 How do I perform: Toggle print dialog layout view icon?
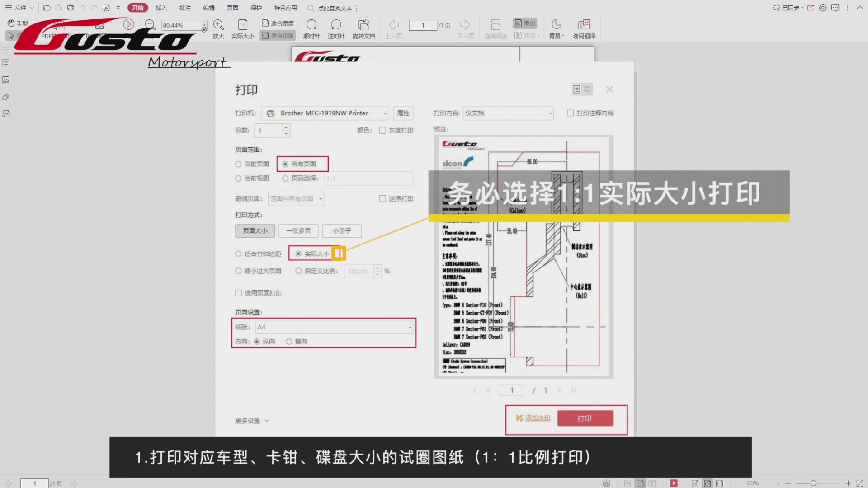point(581,89)
